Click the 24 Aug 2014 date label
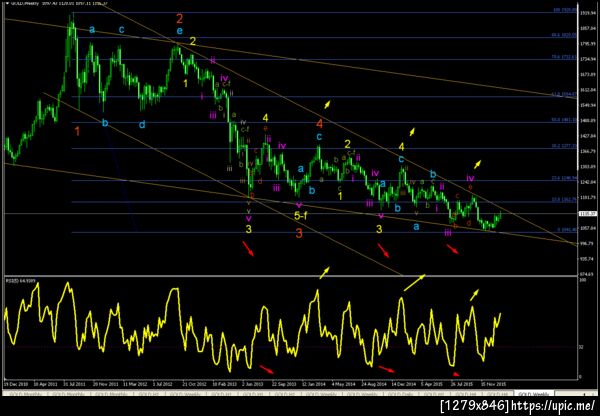 click(373, 383)
